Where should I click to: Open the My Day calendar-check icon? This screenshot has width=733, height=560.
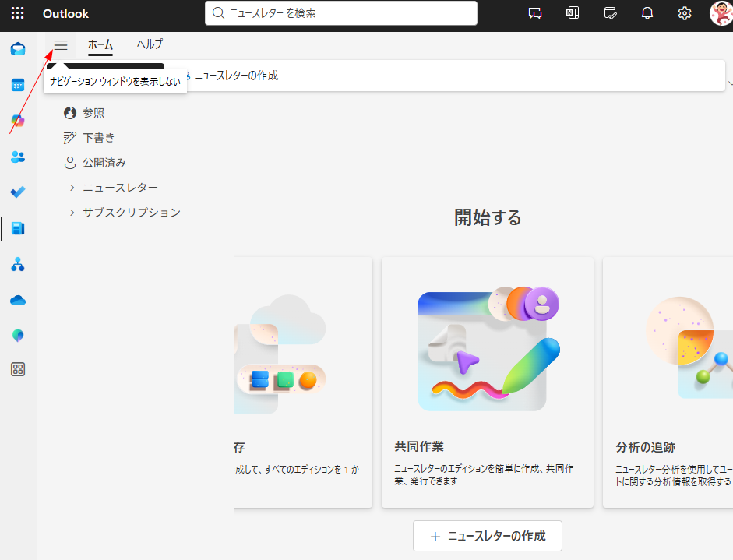pos(610,13)
